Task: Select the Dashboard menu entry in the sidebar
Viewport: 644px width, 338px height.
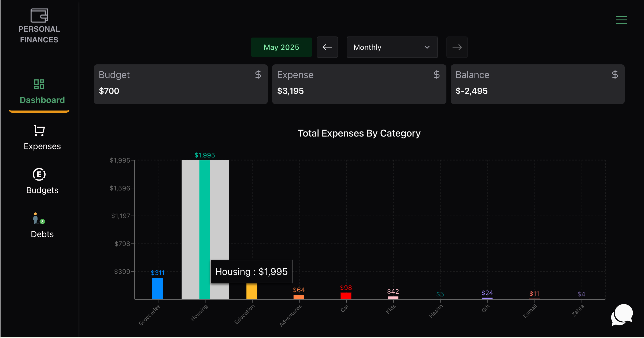Action: click(42, 100)
